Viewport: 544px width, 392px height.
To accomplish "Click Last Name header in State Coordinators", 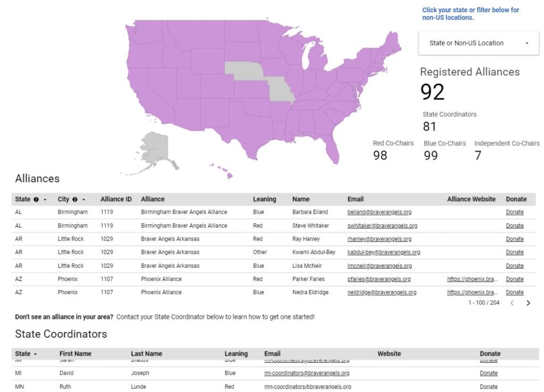I will (x=147, y=354).
